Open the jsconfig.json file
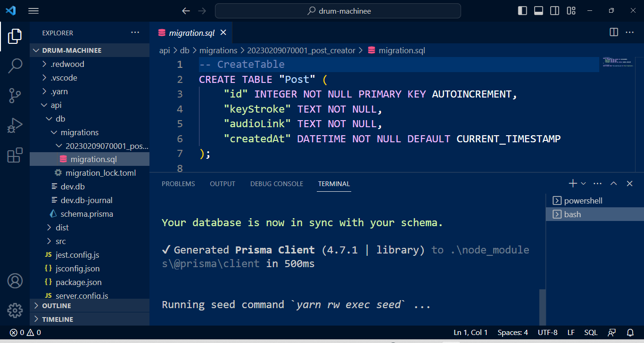 pos(90,269)
